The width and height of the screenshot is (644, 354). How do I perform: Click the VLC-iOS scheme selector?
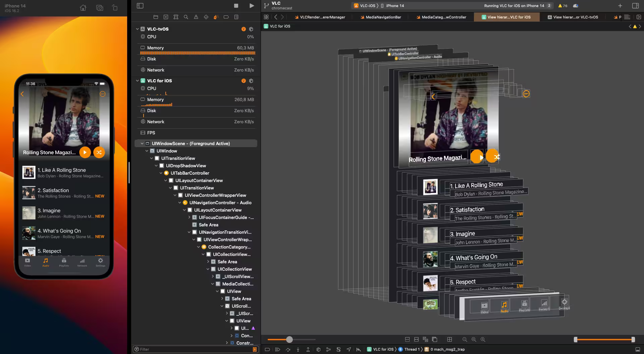tap(364, 6)
